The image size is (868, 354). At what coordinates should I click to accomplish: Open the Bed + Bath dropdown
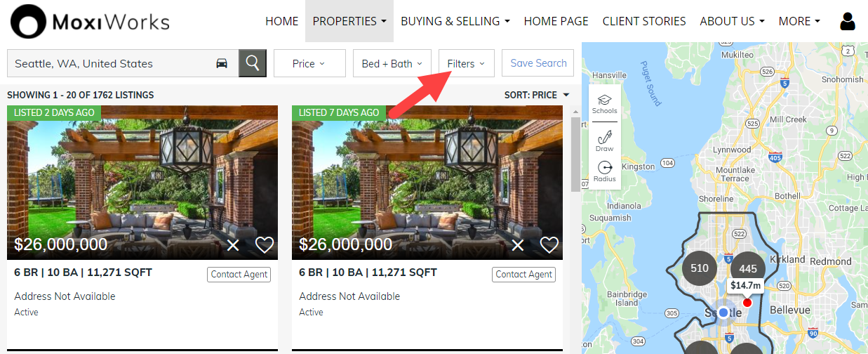pos(392,63)
